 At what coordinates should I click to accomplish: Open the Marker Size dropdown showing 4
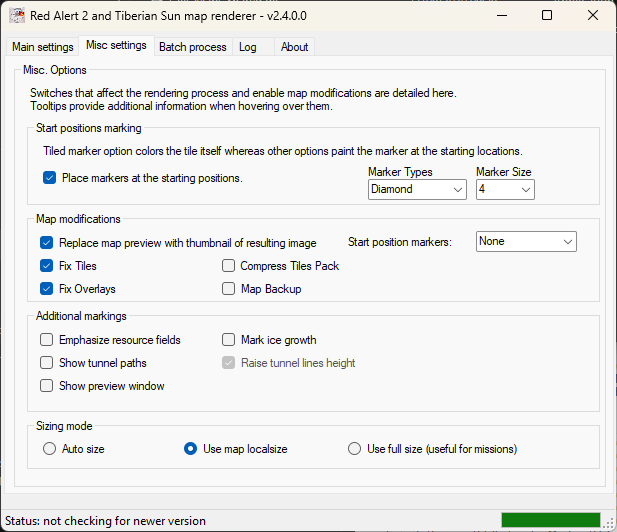coord(505,189)
